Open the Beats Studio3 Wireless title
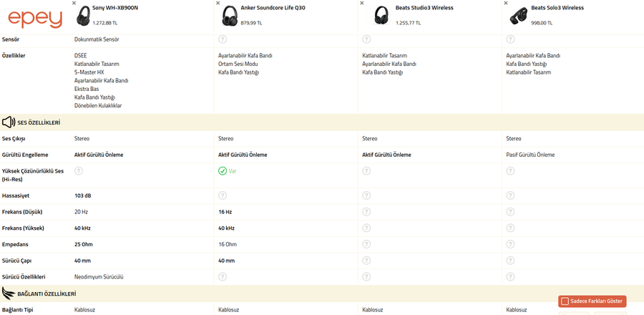 coord(424,8)
